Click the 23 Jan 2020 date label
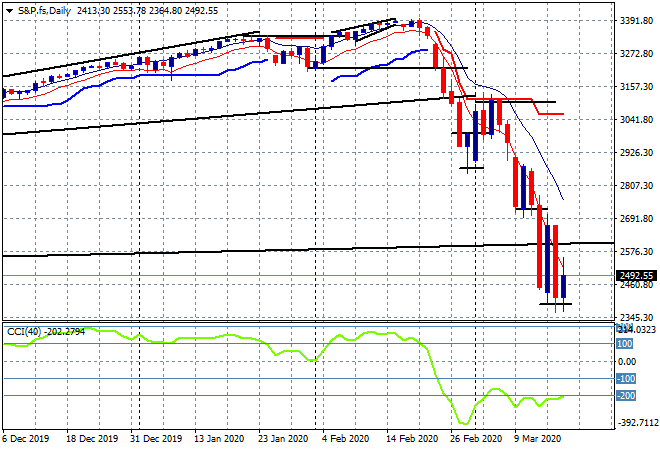Image resolution: width=660 pixels, height=450 pixels. tap(283, 439)
